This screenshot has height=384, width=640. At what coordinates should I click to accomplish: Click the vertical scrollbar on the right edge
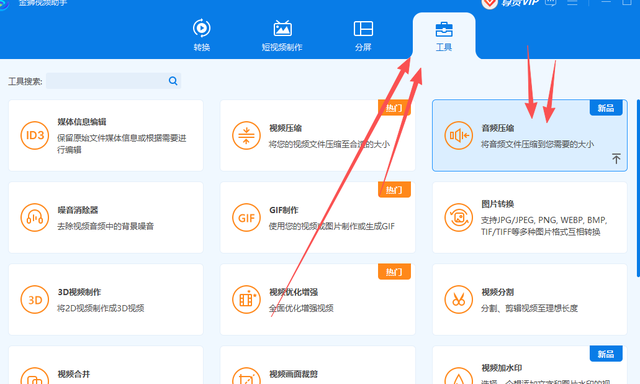[x=638, y=188]
